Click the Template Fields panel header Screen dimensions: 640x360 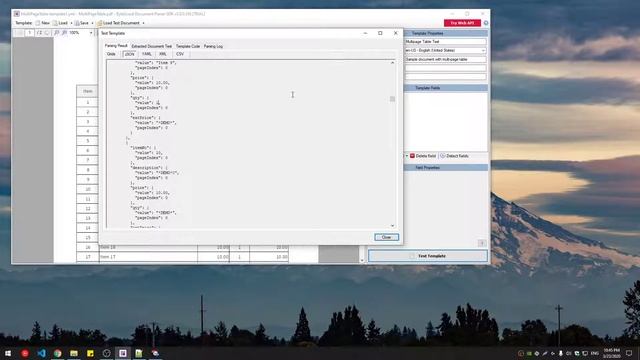[x=445, y=88]
